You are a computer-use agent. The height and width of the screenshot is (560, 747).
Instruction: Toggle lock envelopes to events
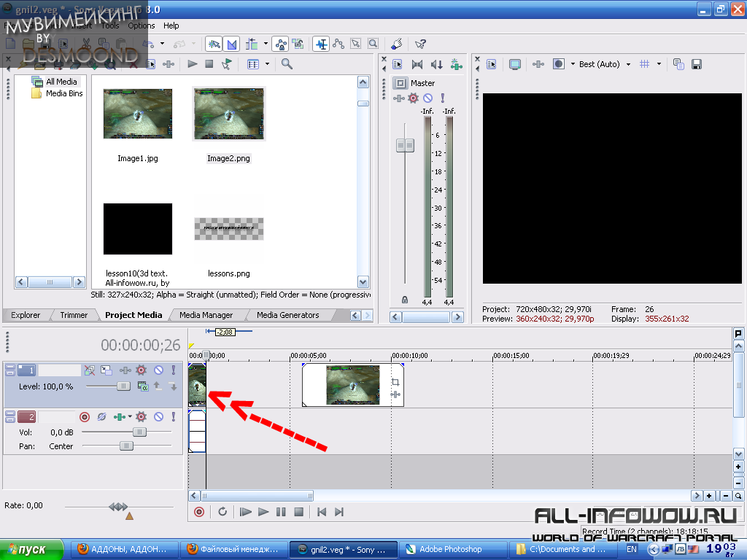point(281,44)
